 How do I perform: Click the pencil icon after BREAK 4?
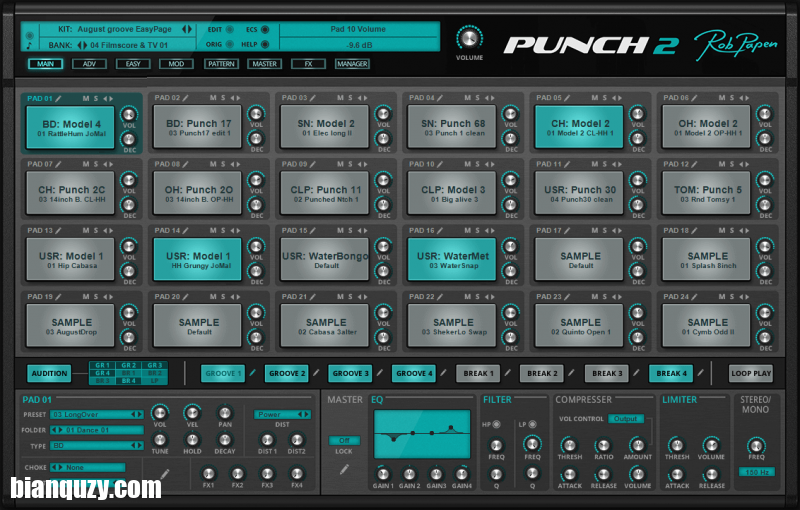[x=701, y=373]
